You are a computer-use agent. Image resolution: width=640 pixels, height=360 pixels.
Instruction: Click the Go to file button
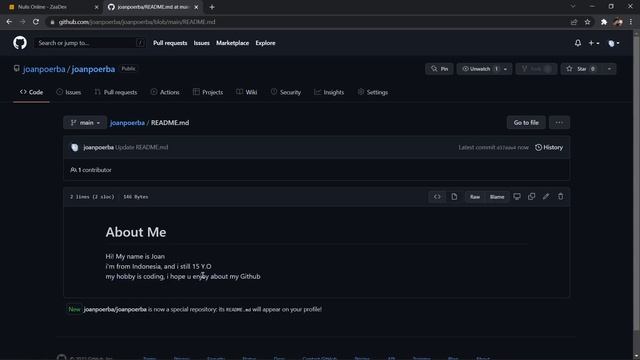click(526, 122)
